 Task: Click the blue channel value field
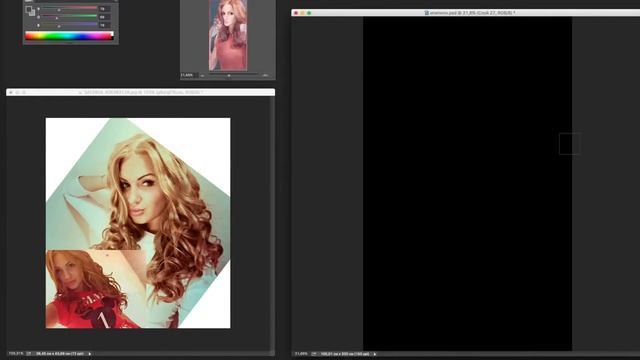click(105, 25)
